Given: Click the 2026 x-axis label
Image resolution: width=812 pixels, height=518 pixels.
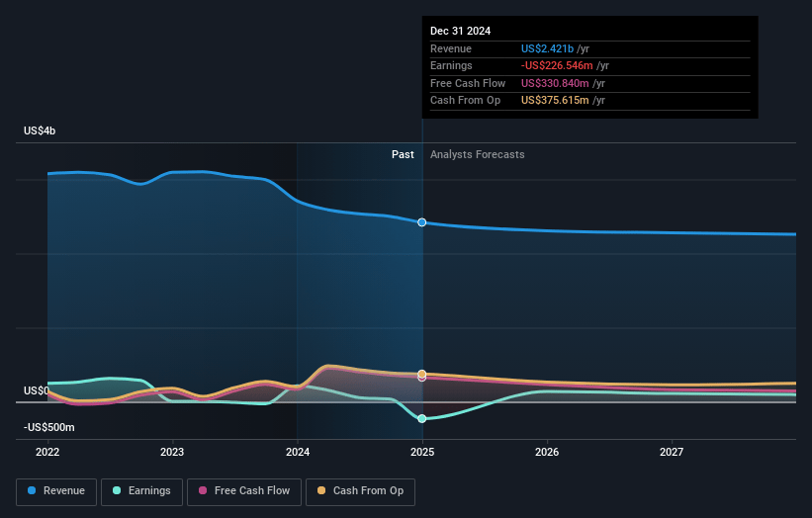Looking at the screenshot, I should click(547, 453).
